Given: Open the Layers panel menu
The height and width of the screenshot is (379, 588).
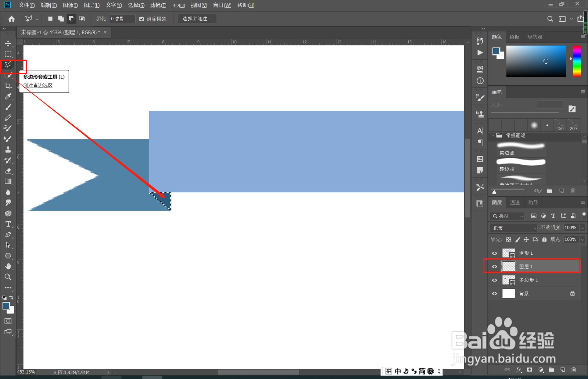Looking at the screenshot, I should 583,203.
